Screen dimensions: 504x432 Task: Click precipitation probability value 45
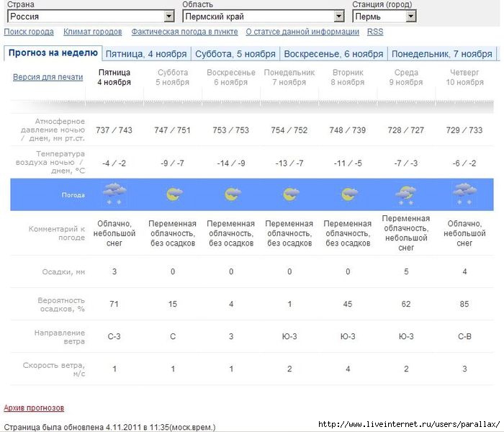click(x=348, y=304)
